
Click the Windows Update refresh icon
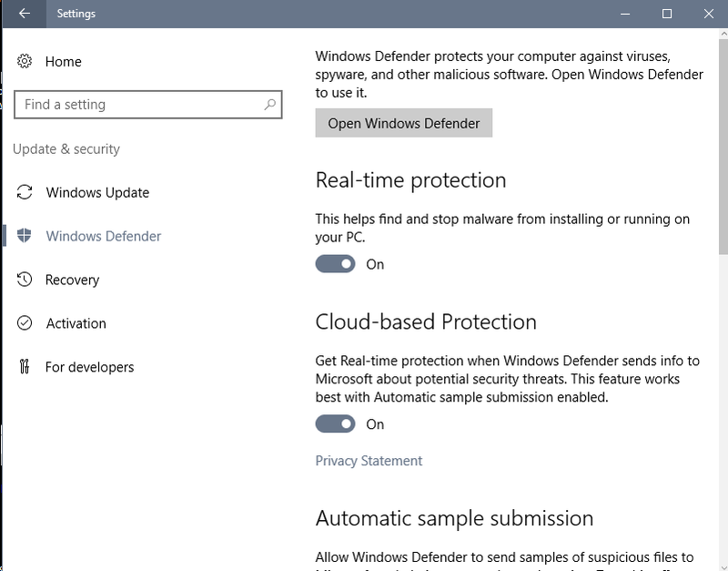[x=25, y=192]
